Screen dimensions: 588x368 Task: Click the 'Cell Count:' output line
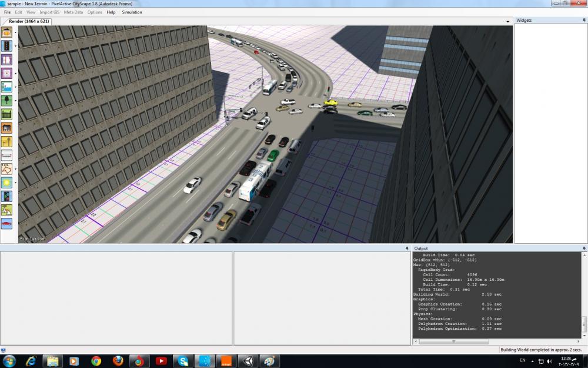(x=450, y=275)
